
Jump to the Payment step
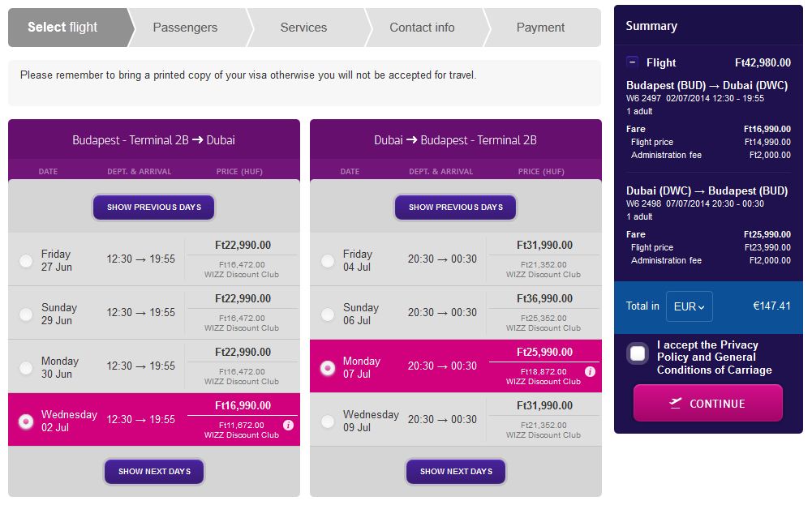tap(540, 28)
